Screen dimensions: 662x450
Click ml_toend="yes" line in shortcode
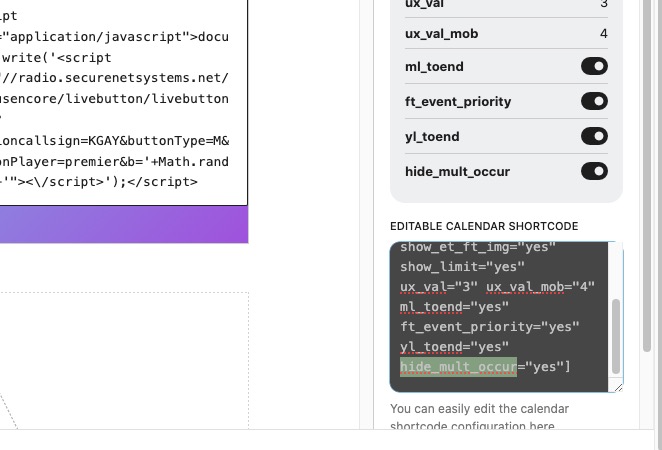pos(454,307)
